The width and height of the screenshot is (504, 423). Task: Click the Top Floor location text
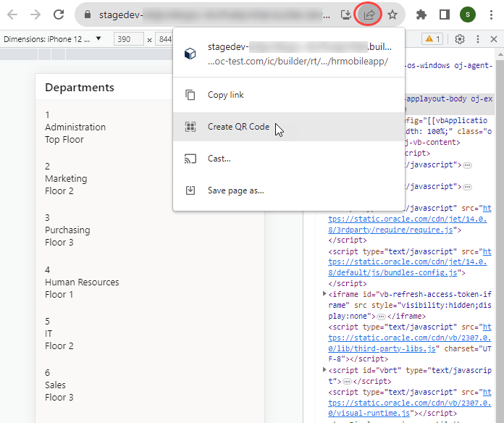pyautogui.click(x=64, y=140)
